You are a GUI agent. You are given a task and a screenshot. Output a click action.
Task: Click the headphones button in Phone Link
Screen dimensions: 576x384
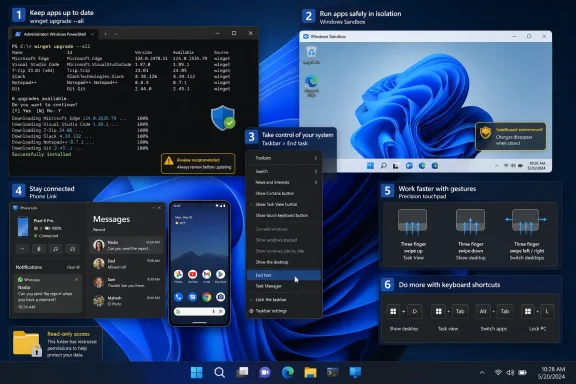(x=72, y=249)
